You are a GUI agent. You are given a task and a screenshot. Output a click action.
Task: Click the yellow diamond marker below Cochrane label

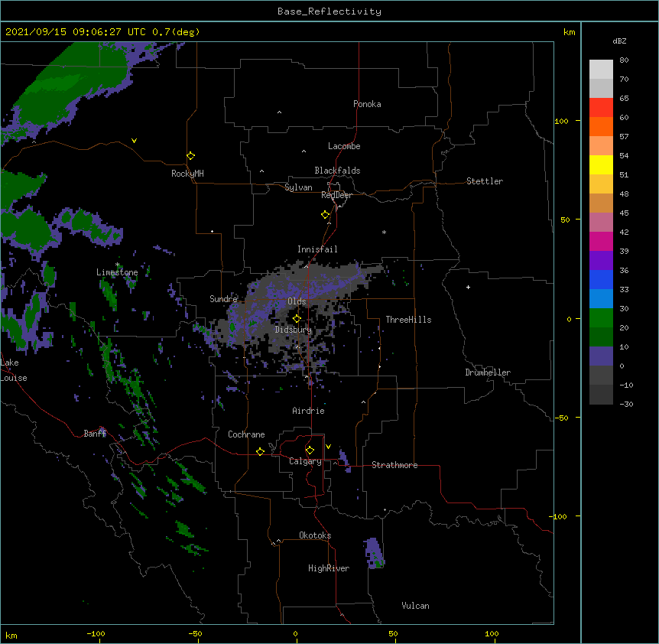click(x=260, y=451)
